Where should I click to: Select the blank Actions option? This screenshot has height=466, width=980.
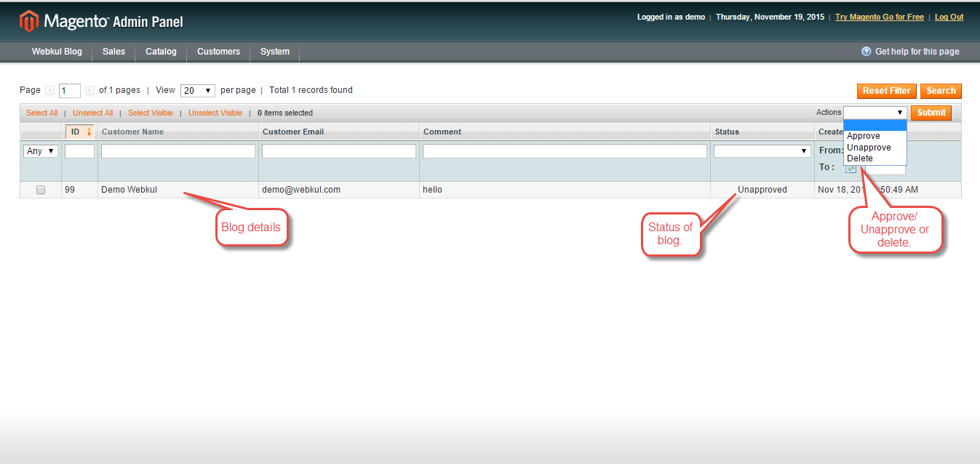(x=875, y=125)
